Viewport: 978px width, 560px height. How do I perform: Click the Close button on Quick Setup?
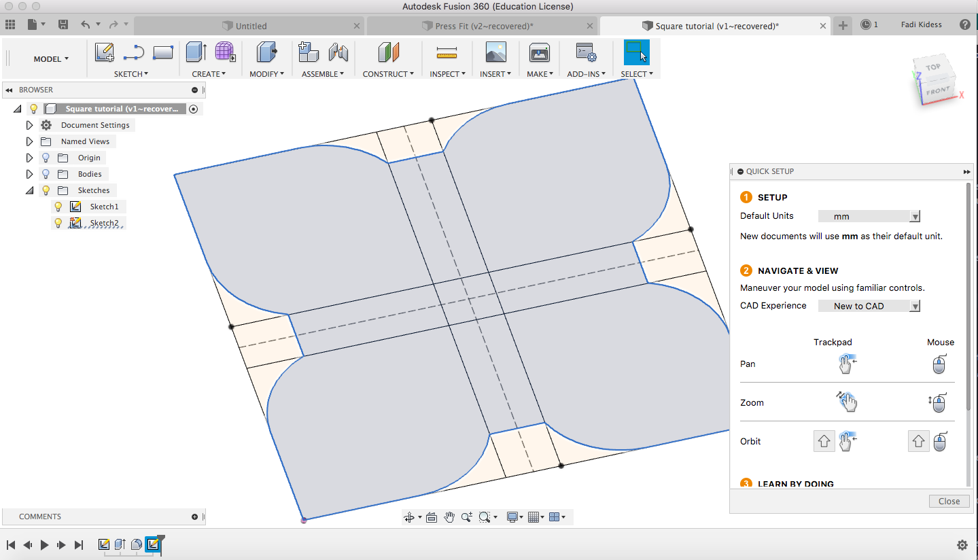point(949,501)
